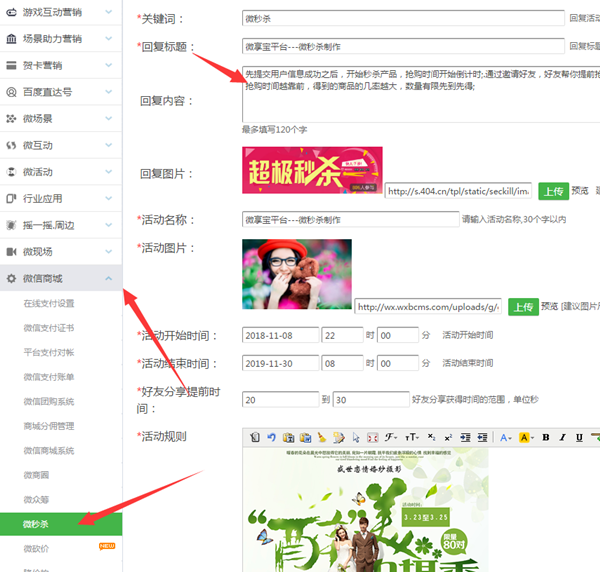
Task: Open the text color picker in the editor
Action: 505,437
